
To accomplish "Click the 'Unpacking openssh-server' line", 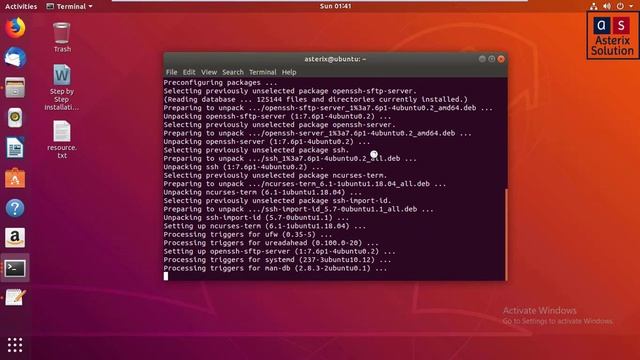I will coord(267,142).
